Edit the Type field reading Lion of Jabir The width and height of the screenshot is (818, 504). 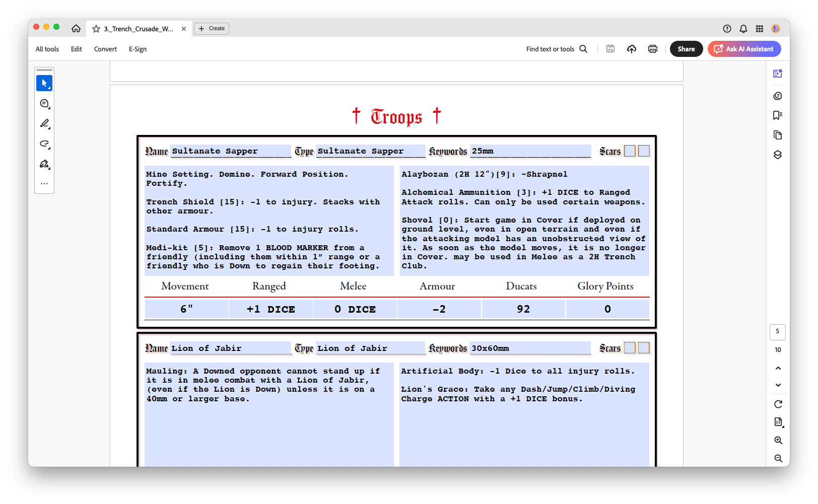tap(371, 348)
